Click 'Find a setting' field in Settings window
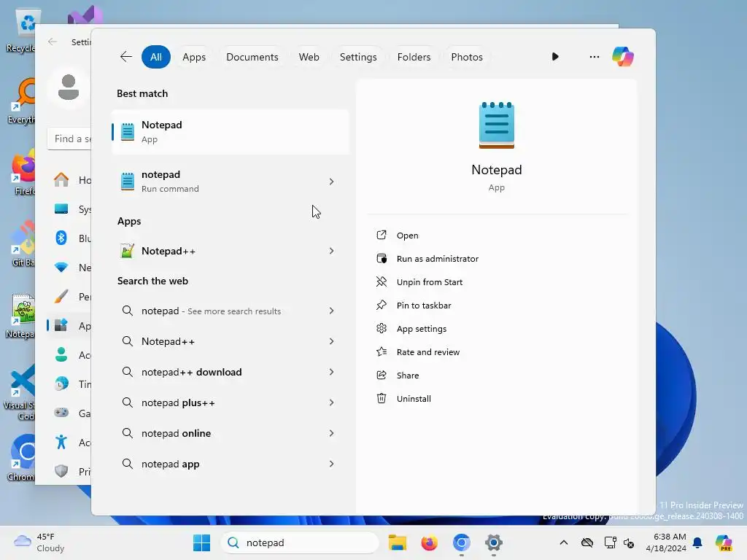This screenshot has width=747, height=560. [69, 139]
